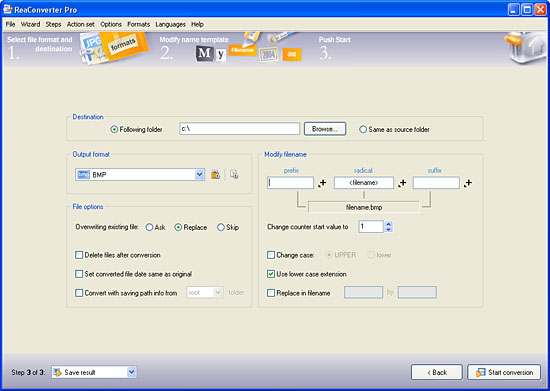
Task: Enable Replace in filename checkbox
Action: pyautogui.click(x=271, y=293)
